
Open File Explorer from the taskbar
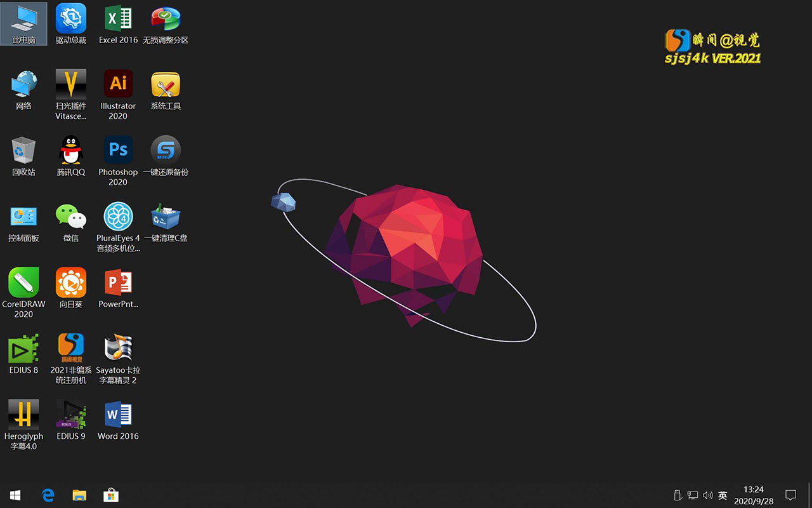79,495
